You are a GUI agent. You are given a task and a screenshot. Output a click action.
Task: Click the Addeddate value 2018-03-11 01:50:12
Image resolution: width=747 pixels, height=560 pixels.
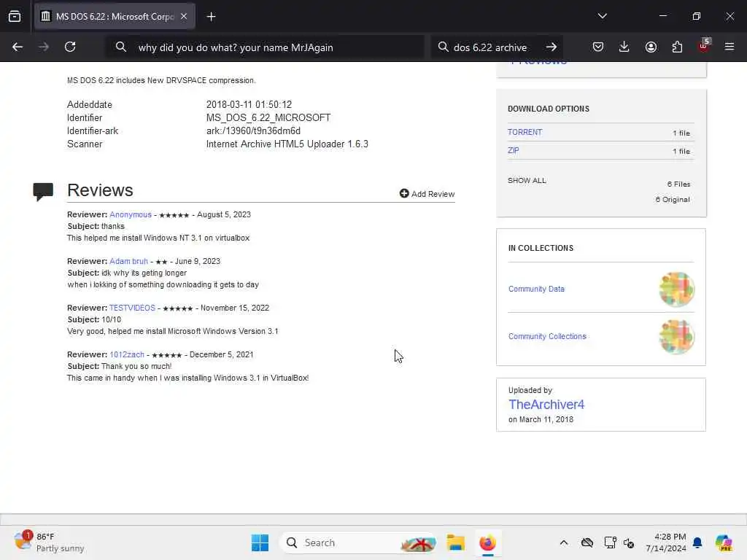pos(249,104)
